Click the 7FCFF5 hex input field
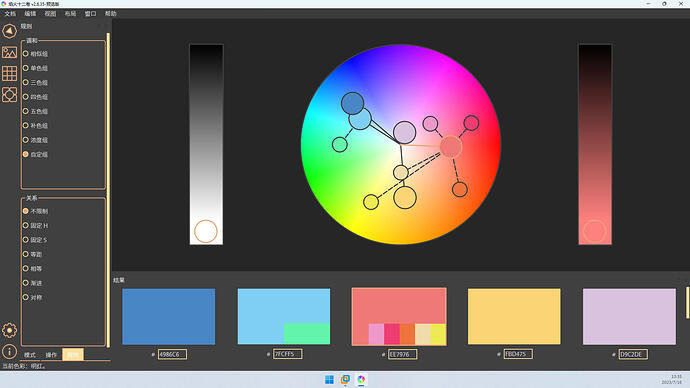Screen dimensions: 690x388 pyautogui.click(x=287, y=354)
